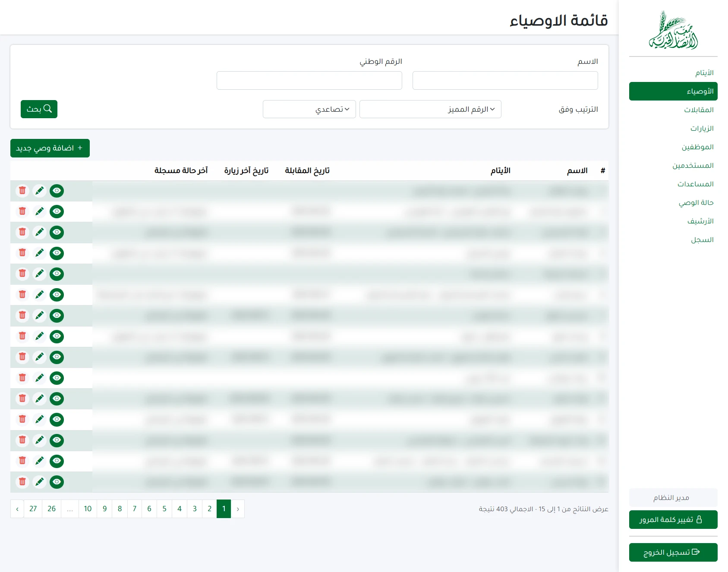Screen dimensions: 728x572
Task: Go to pagination page 26
Action: tap(52, 509)
